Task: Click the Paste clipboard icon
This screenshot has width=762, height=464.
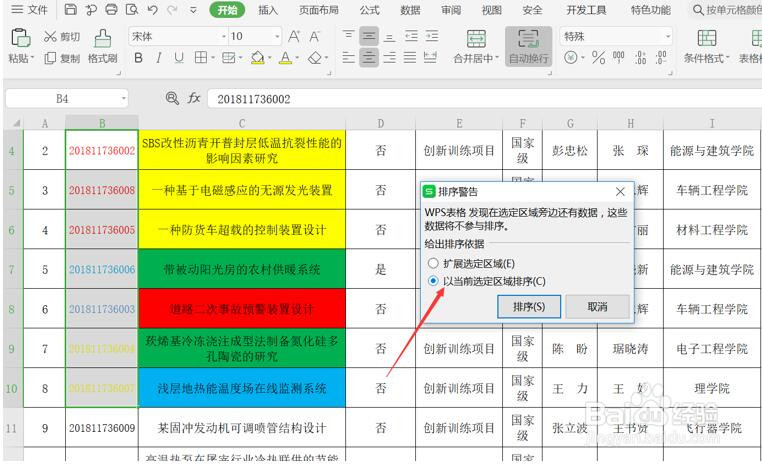Action: coord(20,37)
